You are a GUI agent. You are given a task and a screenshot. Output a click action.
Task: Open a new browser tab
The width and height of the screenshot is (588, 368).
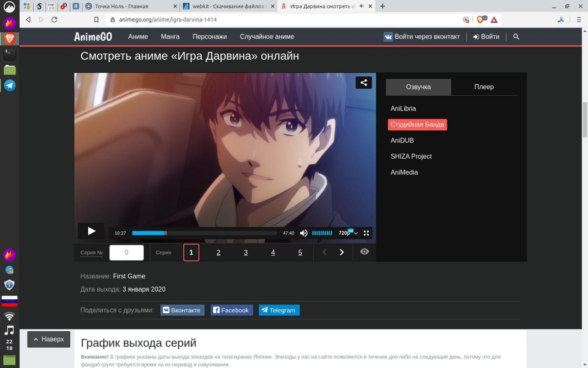[x=383, y=6]
